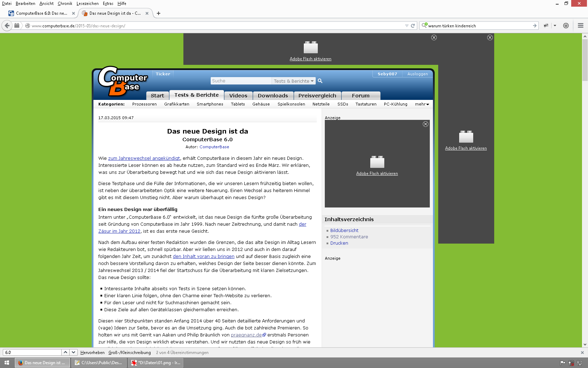This screenshot has height=368, width=588.
Task: Find next match with down arrow
Action: (x=73, y=352)
